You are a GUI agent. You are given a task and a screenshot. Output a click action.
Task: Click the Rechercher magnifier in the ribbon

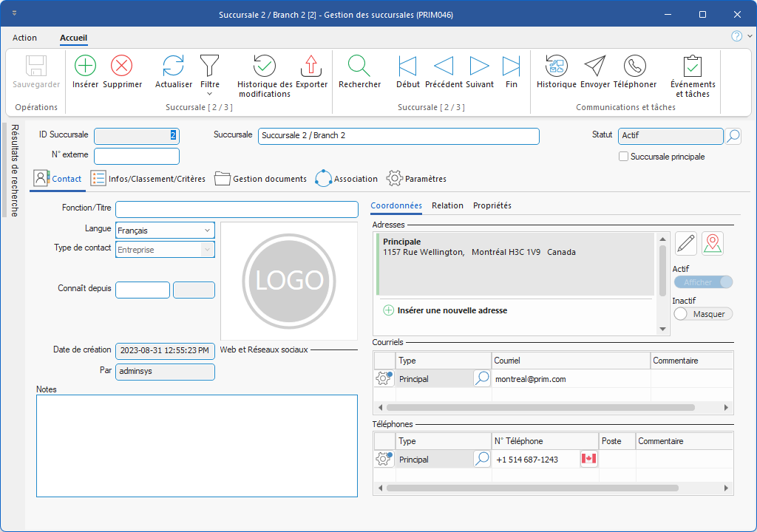coord(359,66)
